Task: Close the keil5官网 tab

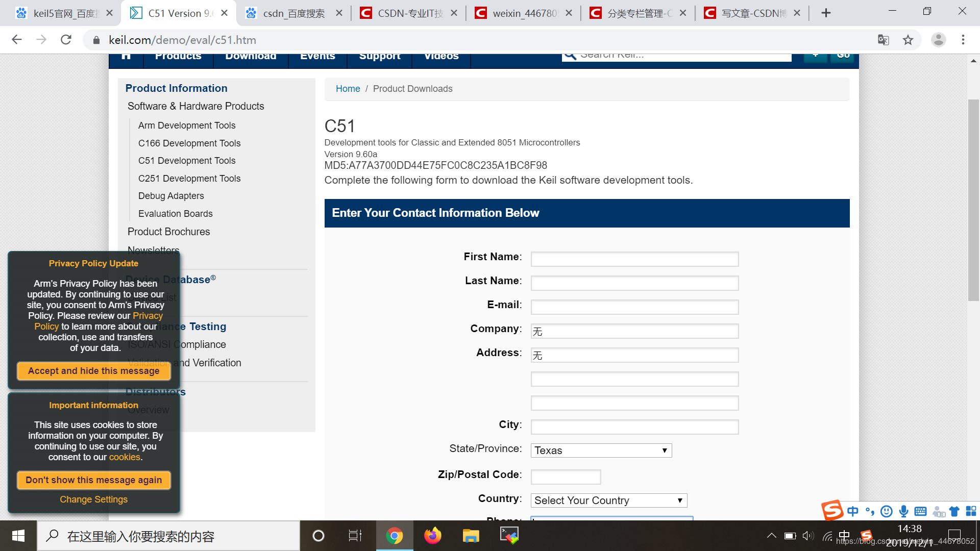Action: tap(109, 13)
